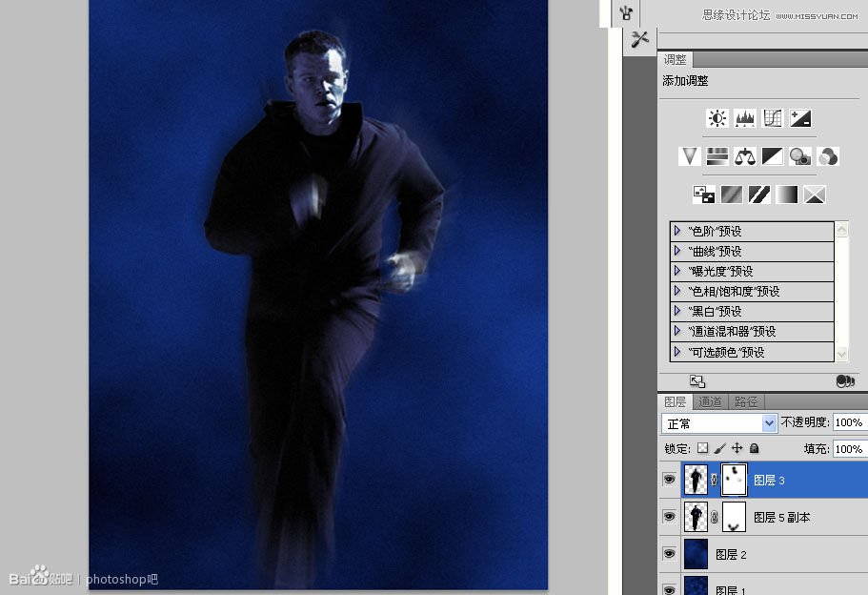Image resolution: width=868 pixels, height=595 pixels.
Task: Click the Gradient Map adjustment icon
Action: [787, 194]
